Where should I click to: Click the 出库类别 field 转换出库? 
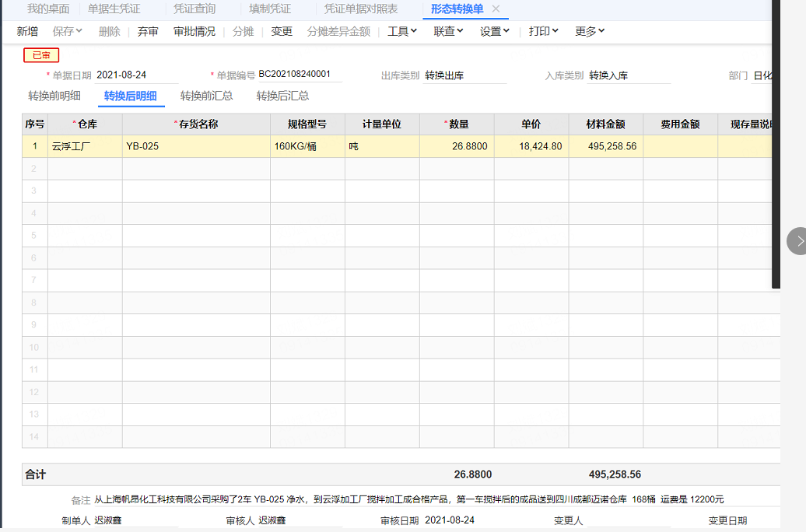[x=464, y=75]
